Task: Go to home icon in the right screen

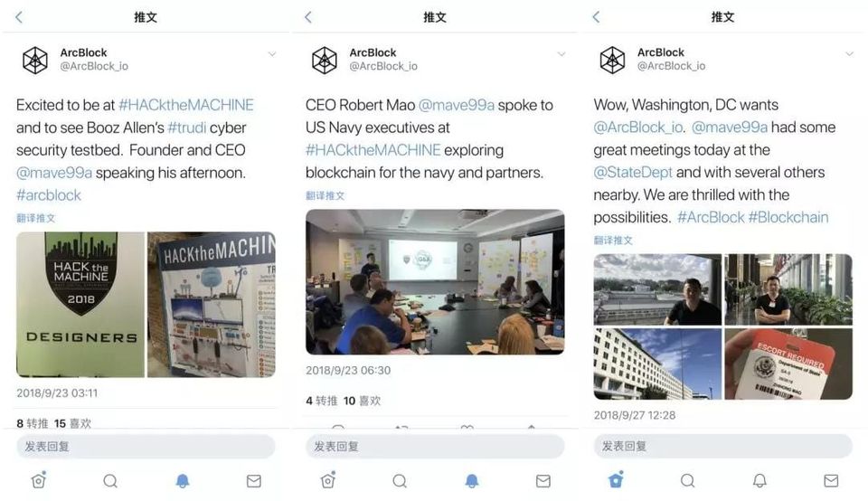Action: (616, 479)
